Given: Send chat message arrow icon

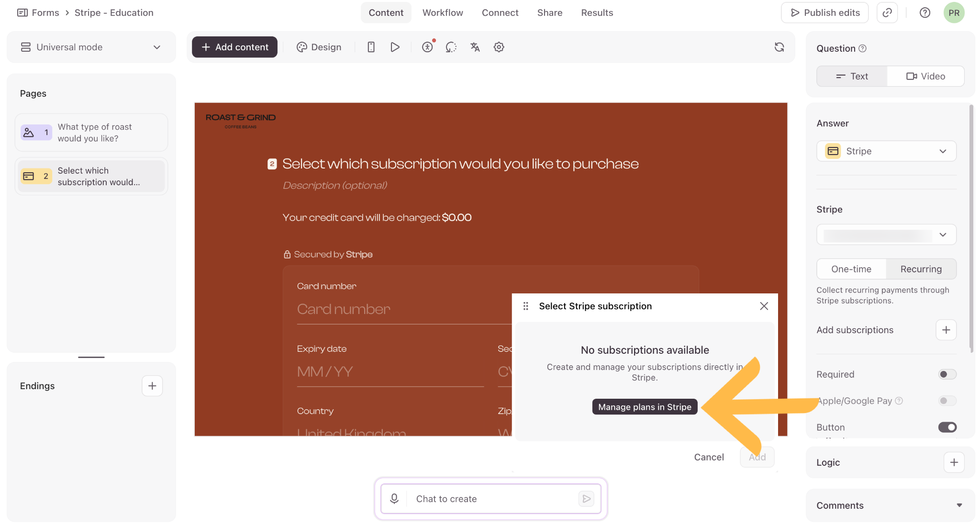Looking at the screenshot, I should 586,499.
